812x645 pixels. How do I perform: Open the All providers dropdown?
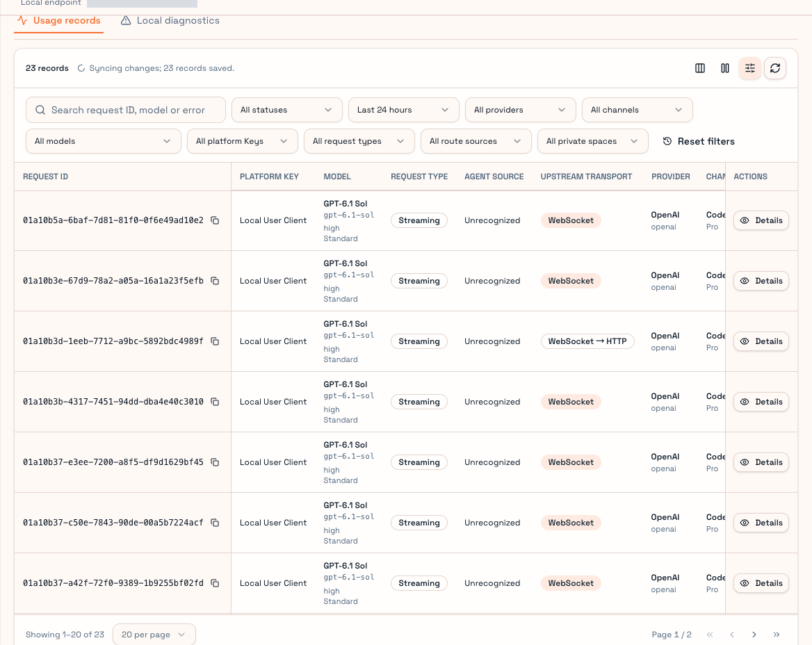[x=521, y=111]
